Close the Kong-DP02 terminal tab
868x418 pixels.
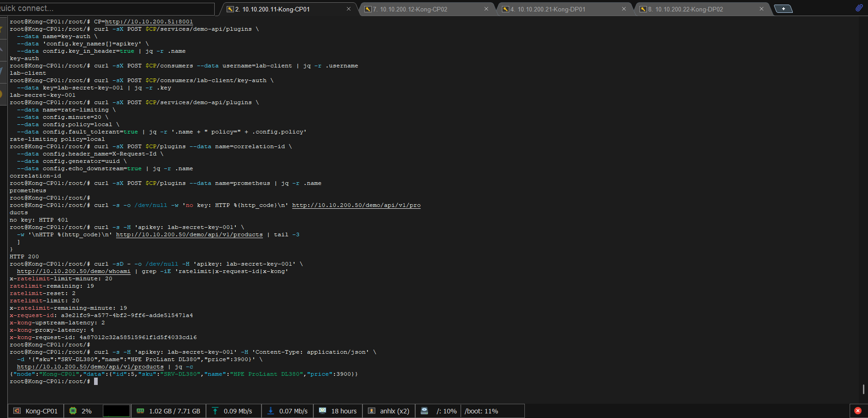(762, 9)
